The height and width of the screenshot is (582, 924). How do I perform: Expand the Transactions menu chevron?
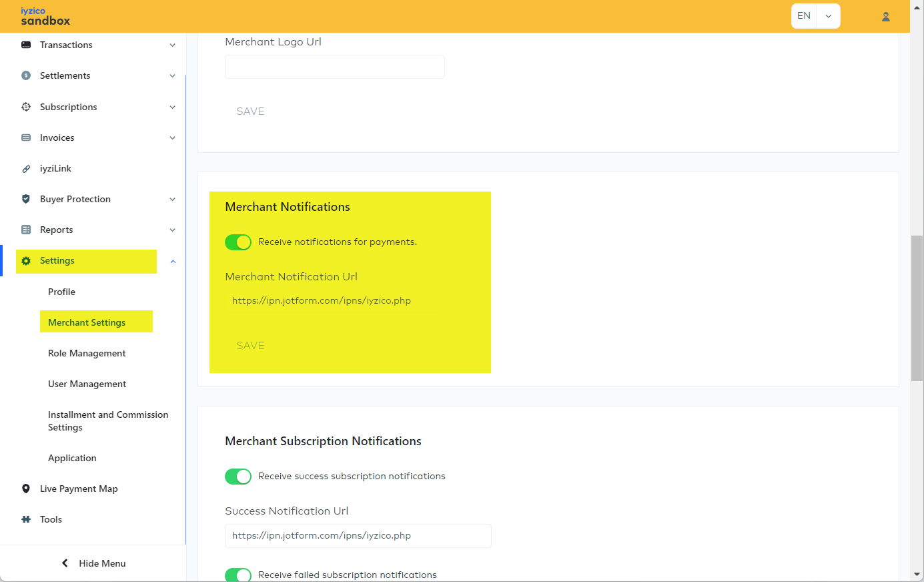coord(173,45)
